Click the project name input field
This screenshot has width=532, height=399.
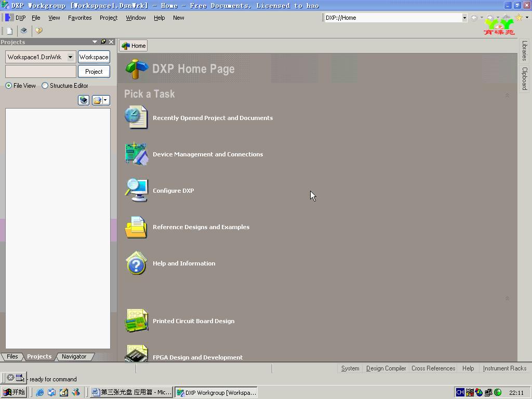tap(41, 72)
